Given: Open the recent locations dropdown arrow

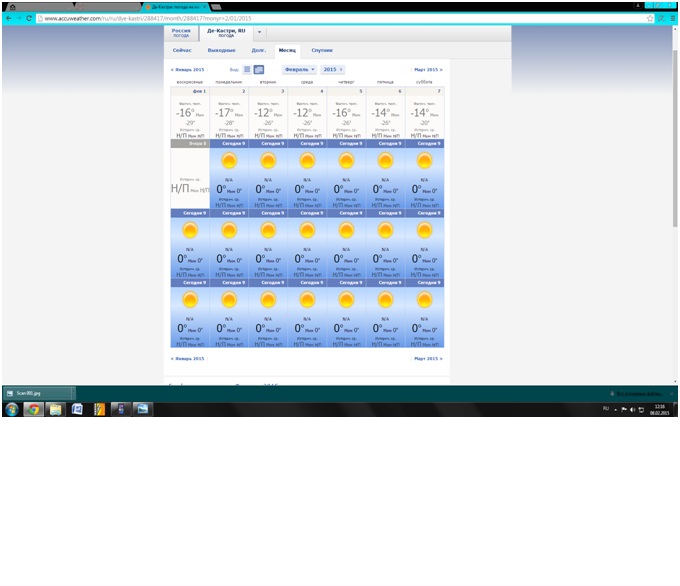Looking at the screenshot, I should (x=260, y=33).
